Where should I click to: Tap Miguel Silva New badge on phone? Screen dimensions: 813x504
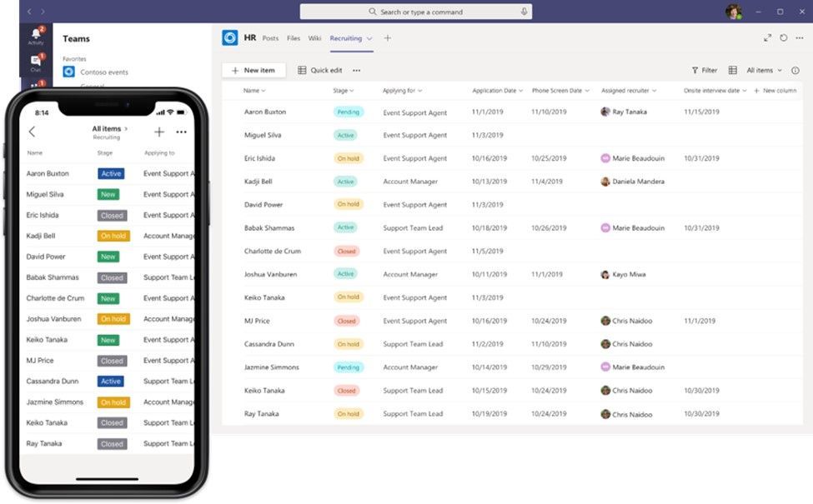(108, 194)
